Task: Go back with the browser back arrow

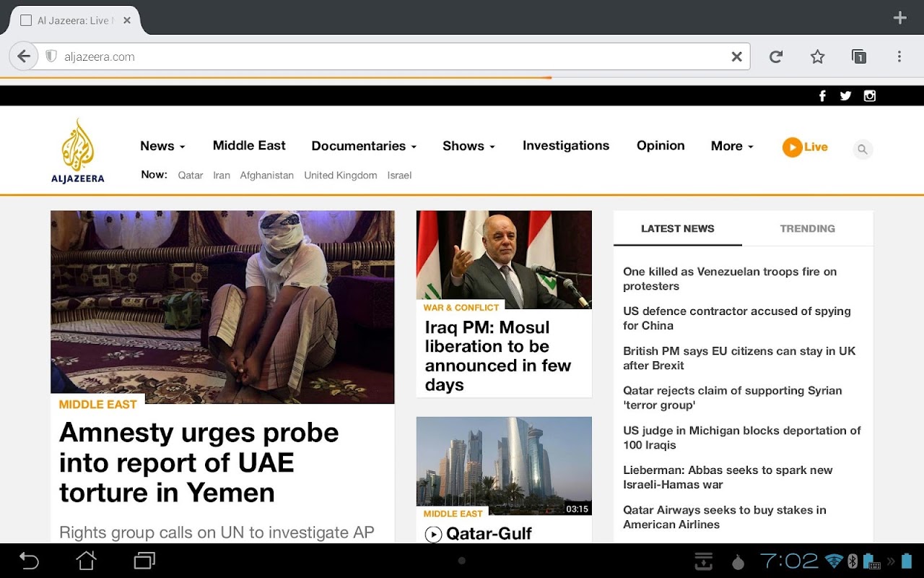Action: pyautogui.click(x=24, y=56)
